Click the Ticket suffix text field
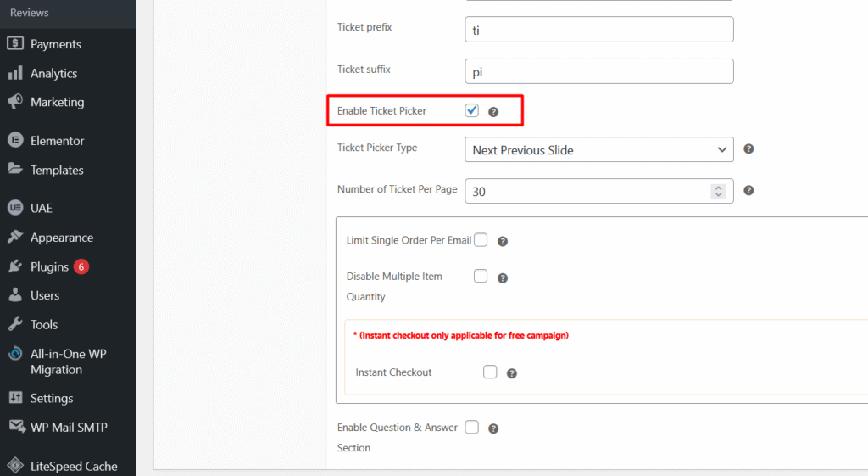Viewport: 868px width, 476px height. (x=598, y=71)
